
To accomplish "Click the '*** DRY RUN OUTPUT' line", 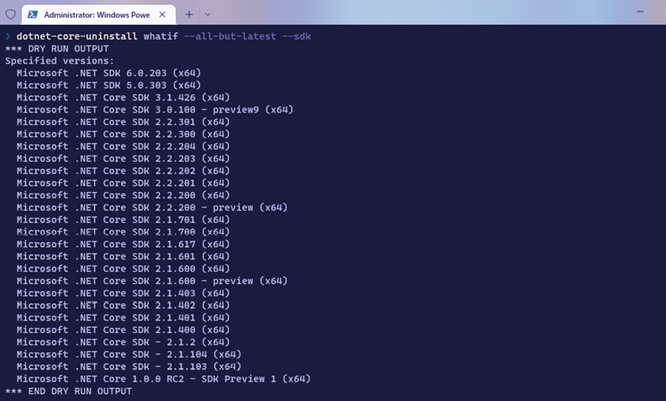I will pos(57,49).
